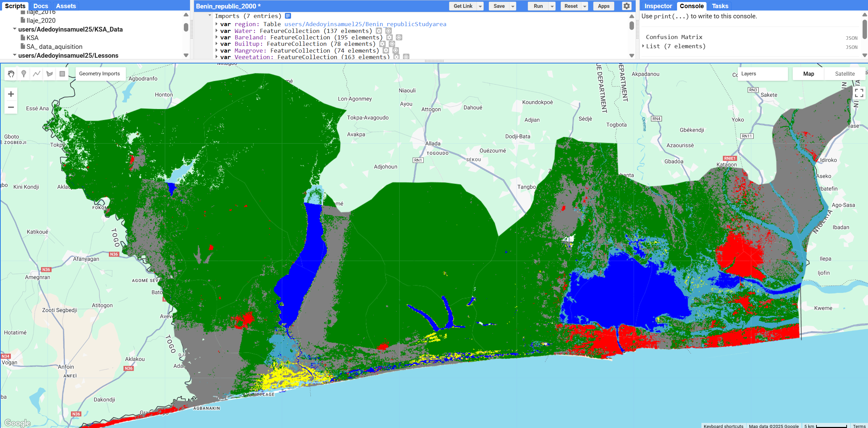Click the Water import settings gear
The height and width of the screenshot is (428, 868).
click(379, 31)
